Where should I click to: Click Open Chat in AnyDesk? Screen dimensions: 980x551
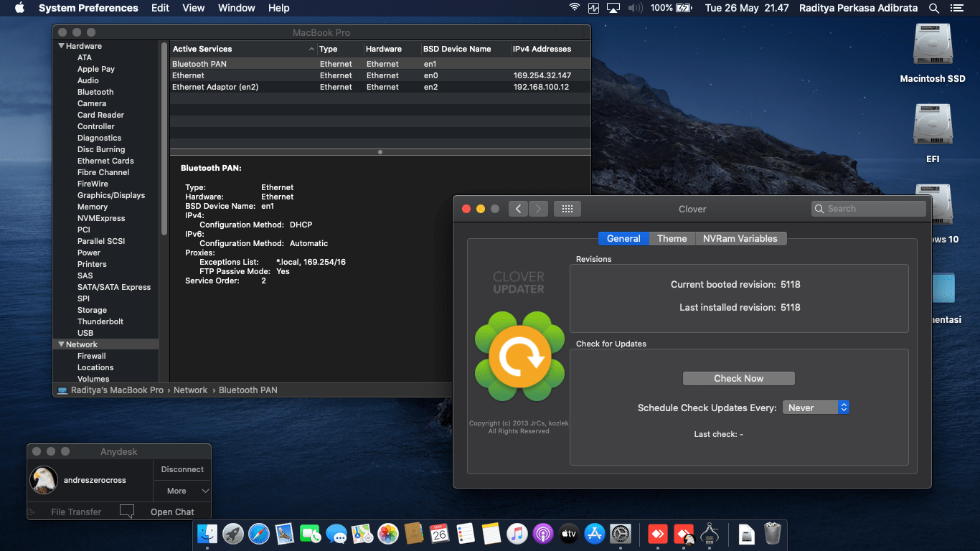coord(172,512)
